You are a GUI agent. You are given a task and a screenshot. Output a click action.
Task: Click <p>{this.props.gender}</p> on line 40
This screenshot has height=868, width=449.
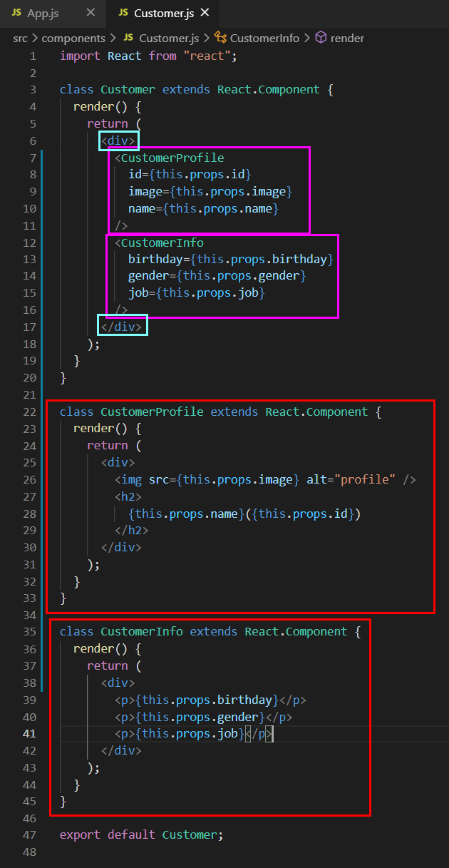point(204,717)
